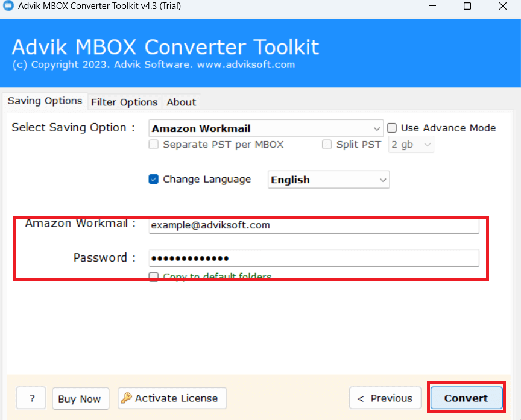Open help with the ? button
Screen dimensions: 521x420
(31, 398)
